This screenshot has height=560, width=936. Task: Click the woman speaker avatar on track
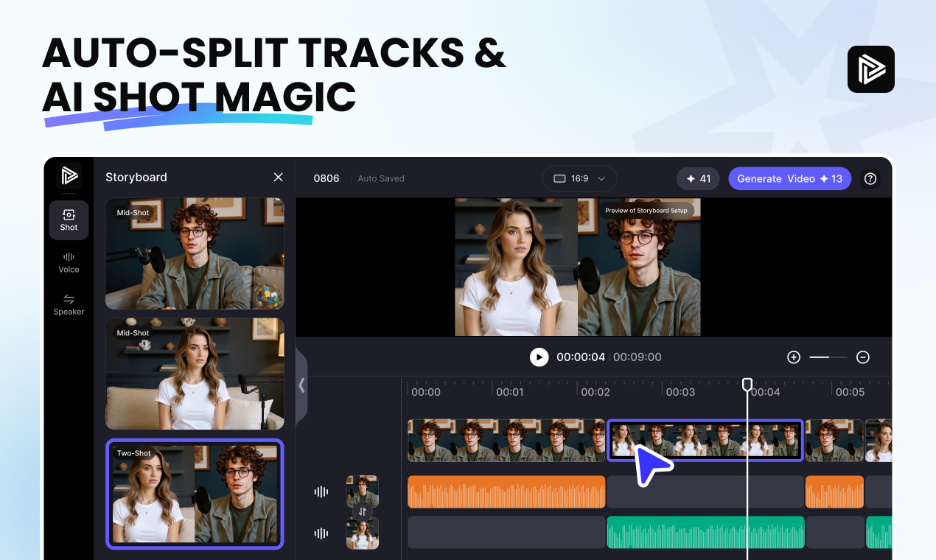[x=363, y=533]
